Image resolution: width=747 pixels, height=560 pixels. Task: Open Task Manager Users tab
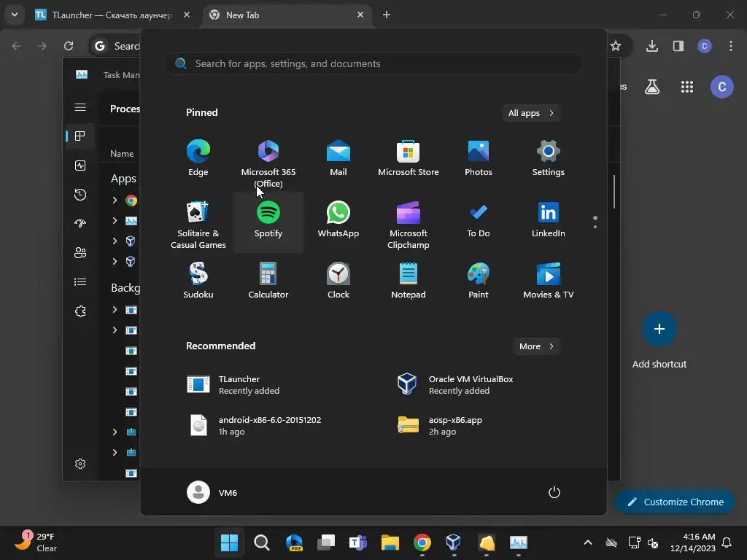point(80,252)
